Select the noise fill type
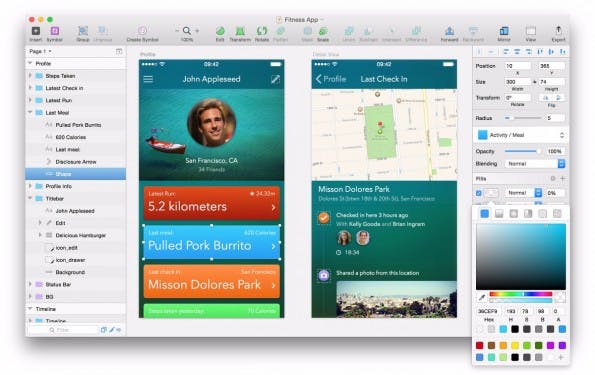Image resolution: width=595 pixels, height=375 pixels. 557,214
